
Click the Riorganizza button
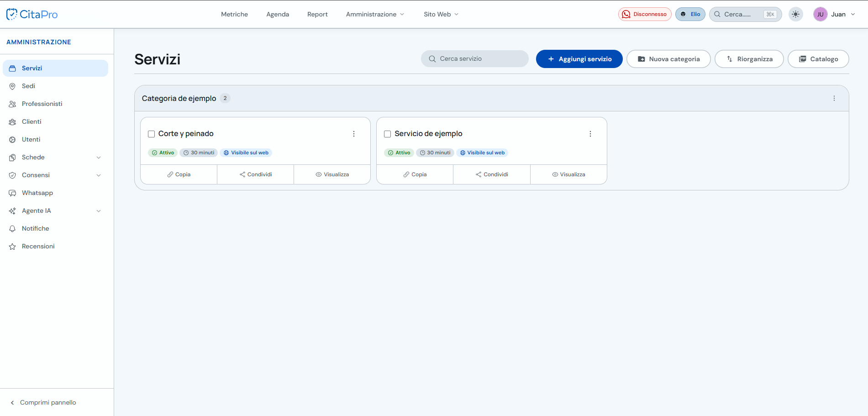pos(749,59)
